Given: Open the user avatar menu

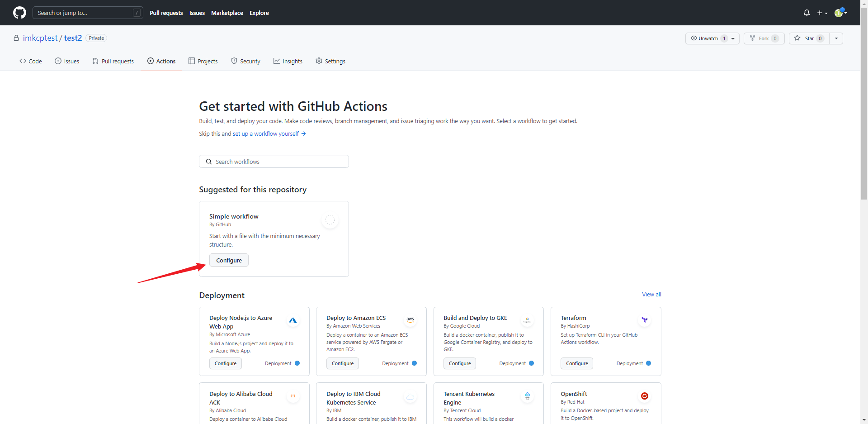Looking at the screenshot, I should click(840, 13).
